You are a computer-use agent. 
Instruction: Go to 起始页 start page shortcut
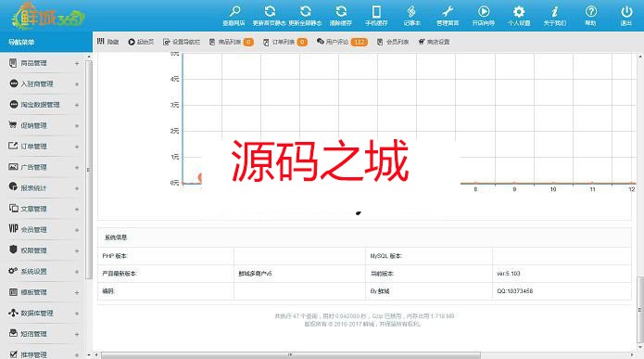coord(141,42)
